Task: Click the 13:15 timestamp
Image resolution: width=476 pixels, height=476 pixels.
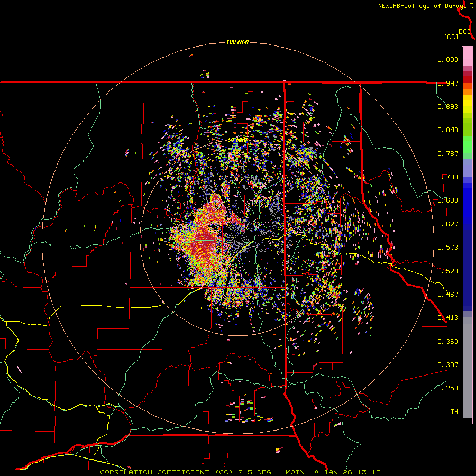Action: [370, 472]
